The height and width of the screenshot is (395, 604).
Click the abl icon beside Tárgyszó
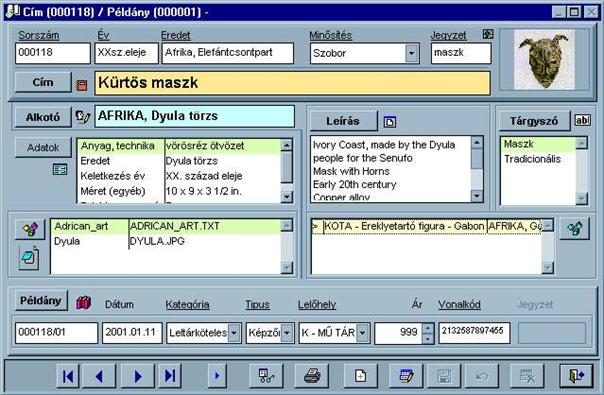point(582,120)
